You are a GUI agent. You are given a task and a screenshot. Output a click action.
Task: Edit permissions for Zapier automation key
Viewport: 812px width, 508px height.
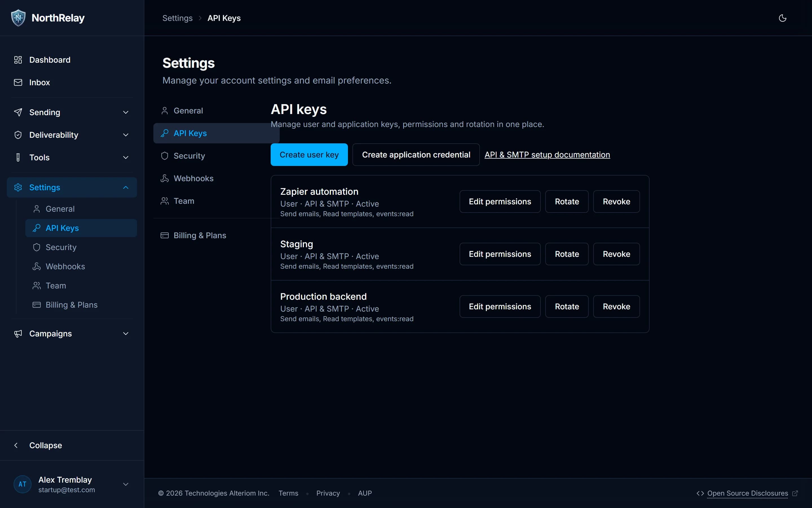[500, 202]
